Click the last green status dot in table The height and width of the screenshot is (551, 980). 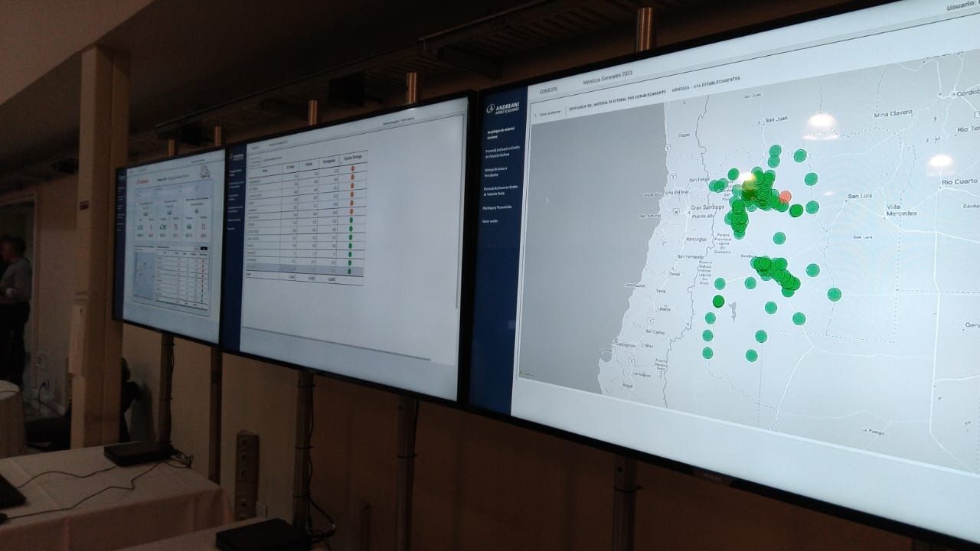tap(349, 270)
